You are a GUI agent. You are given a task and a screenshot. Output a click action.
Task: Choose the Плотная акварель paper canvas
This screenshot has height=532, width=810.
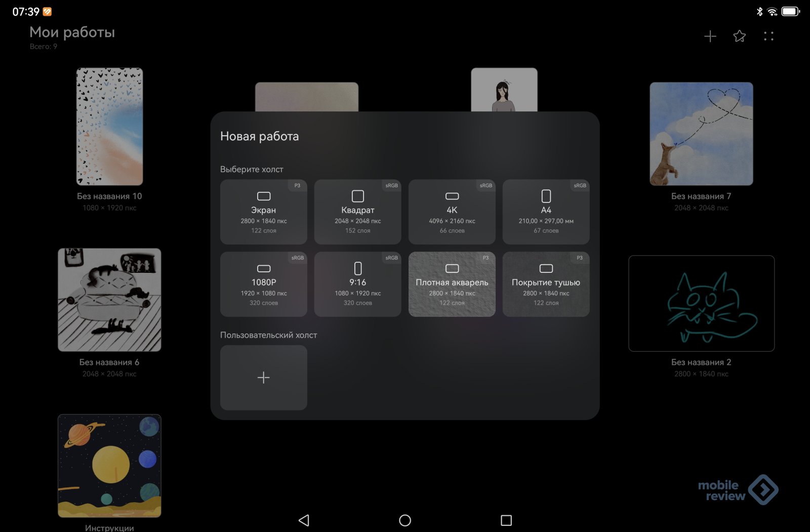[452, 284]
